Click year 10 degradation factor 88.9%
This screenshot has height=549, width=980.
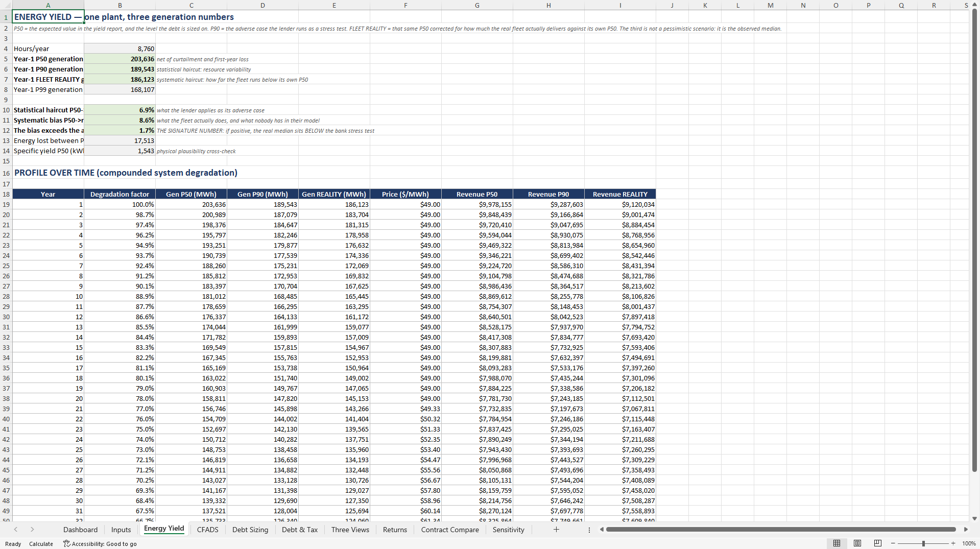[119, 296]
